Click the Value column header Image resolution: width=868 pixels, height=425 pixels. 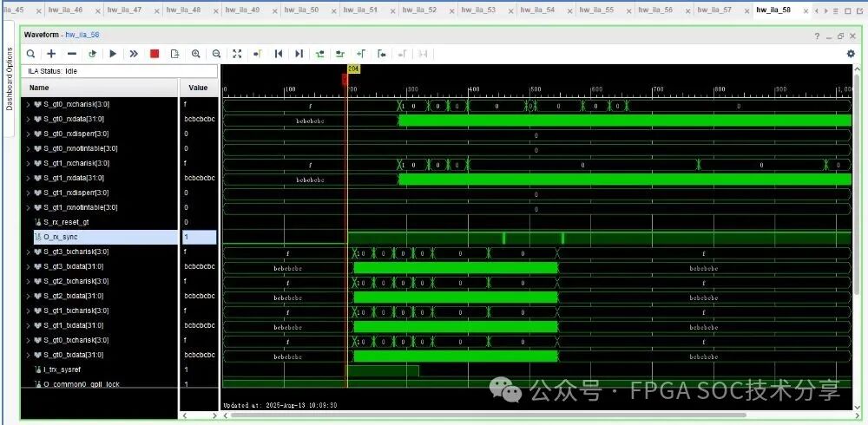click(x=199, y=88)
